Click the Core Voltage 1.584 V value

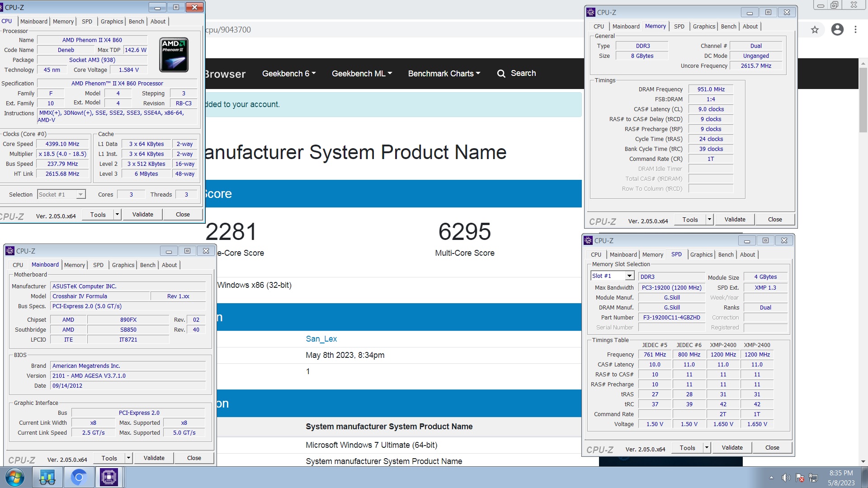click(129, 70)
